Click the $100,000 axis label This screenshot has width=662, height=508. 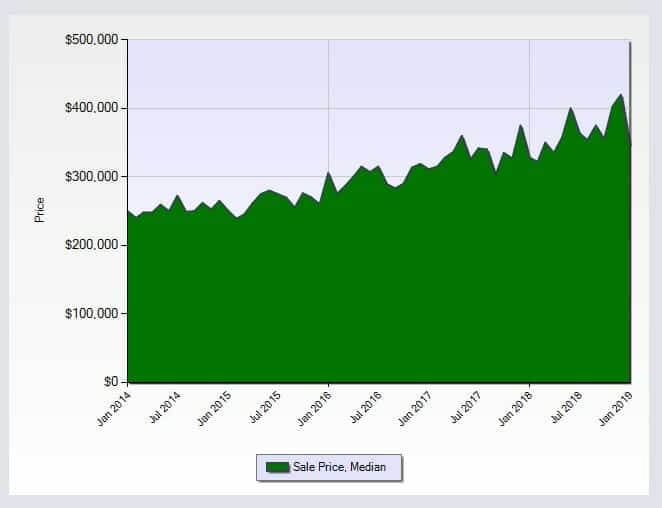(91, 313)
